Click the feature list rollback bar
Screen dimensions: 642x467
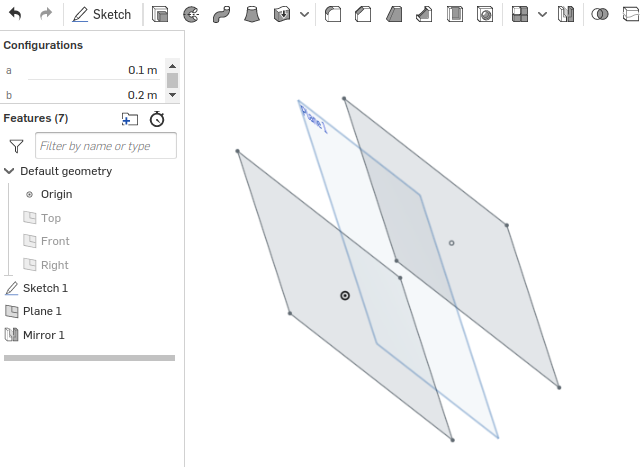89,358
